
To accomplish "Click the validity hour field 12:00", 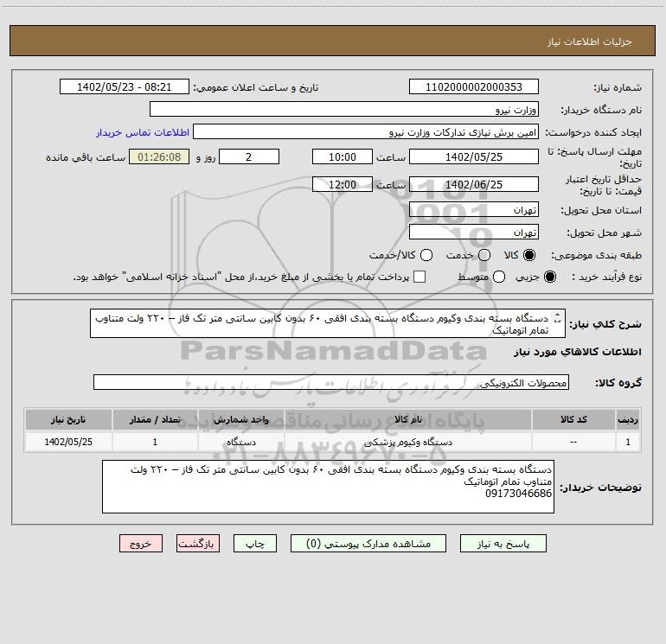I will click(x=343, y=184).
